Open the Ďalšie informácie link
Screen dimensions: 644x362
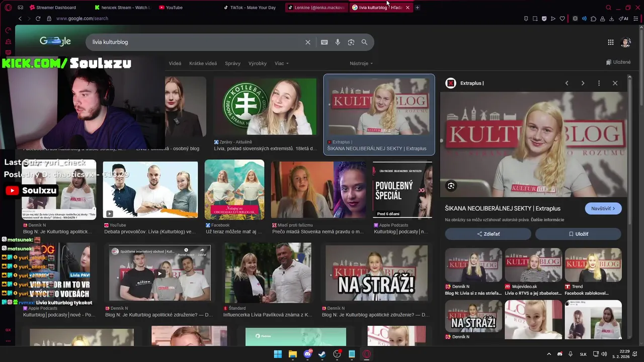click(547, 220)
